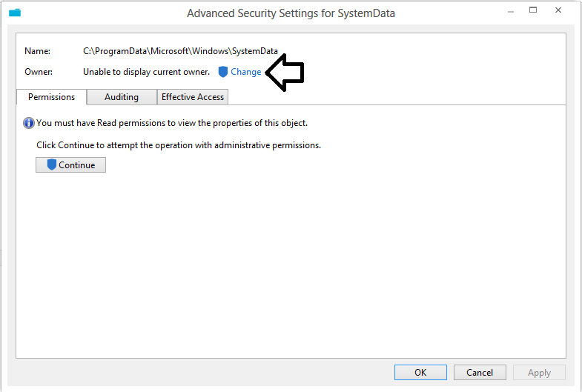Click the folder icon in the title bar
Viewport: 582px width, 392px height.
[15, 13]
